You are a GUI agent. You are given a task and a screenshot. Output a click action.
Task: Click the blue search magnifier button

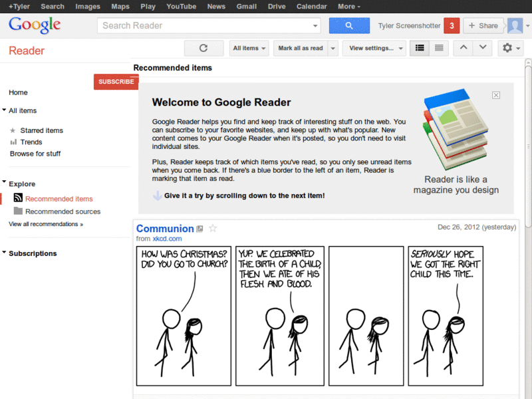click(x=349, y=25)
